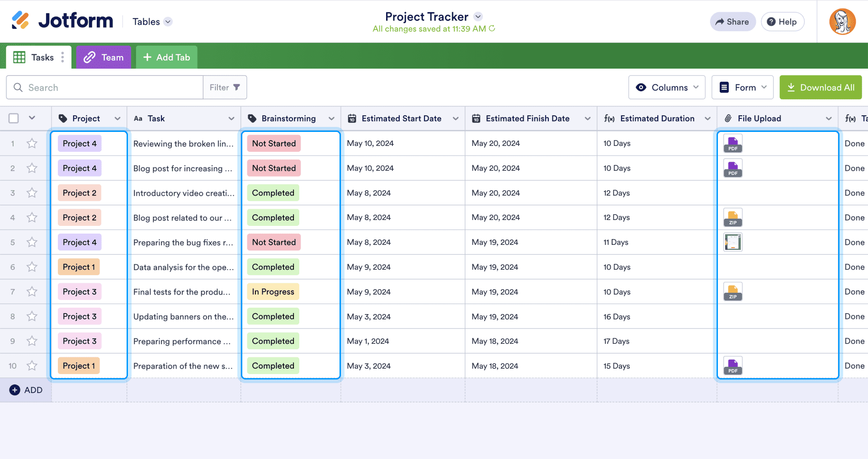Click the Download All button
The height and width of the screenshot is (459, 868).
tap(821, 87)
